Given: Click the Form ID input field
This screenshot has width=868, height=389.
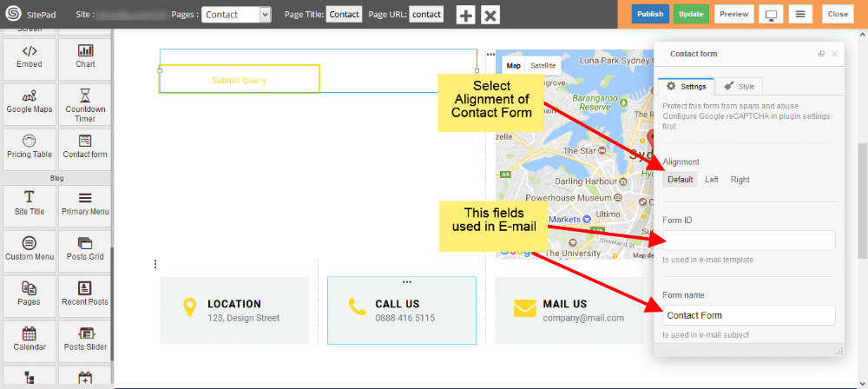Looking at the screenshot, I should [748, 241].
